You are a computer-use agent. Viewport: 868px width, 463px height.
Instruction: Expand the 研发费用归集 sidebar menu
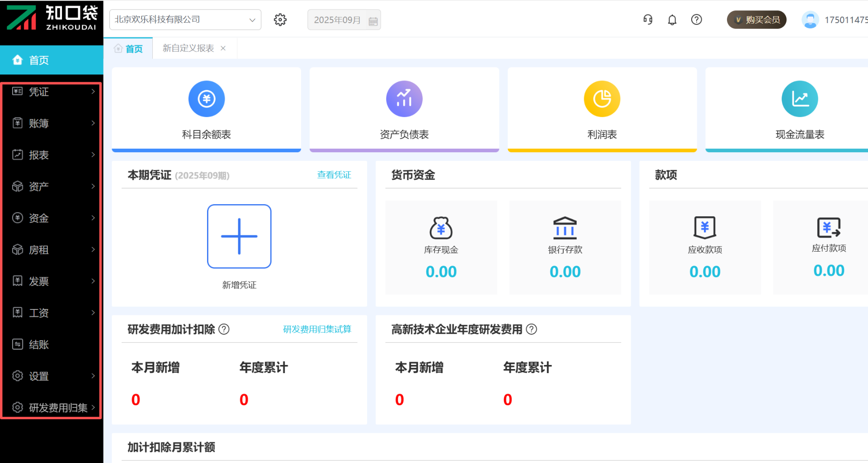(52, 408)
